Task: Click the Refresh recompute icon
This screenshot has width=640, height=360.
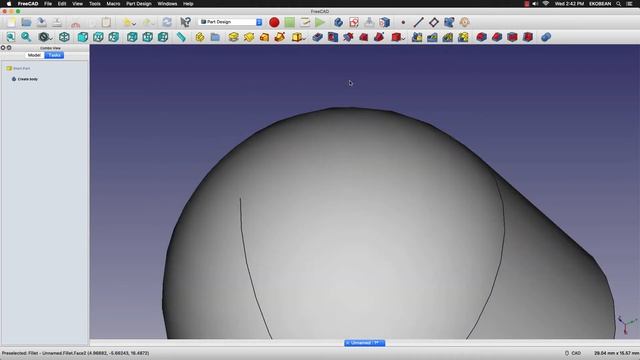Action: (x=167, y=22)
